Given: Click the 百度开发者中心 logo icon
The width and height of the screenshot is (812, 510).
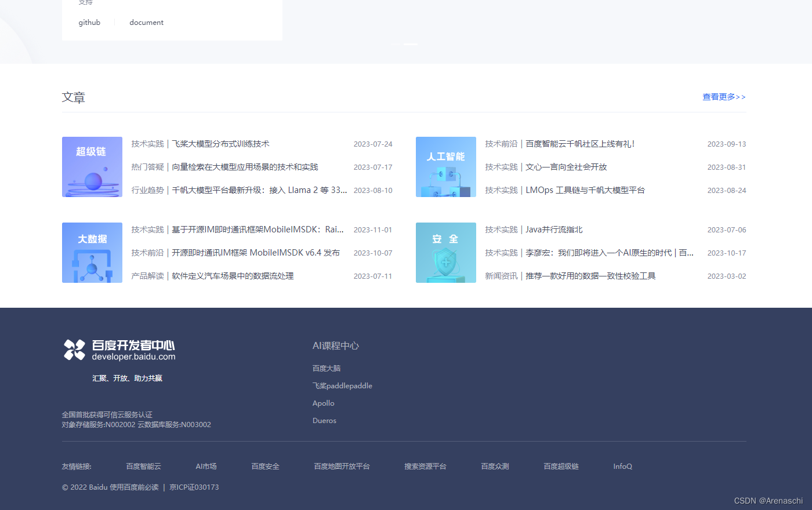Looking at the screenshot, I should (x=74, y=349).
